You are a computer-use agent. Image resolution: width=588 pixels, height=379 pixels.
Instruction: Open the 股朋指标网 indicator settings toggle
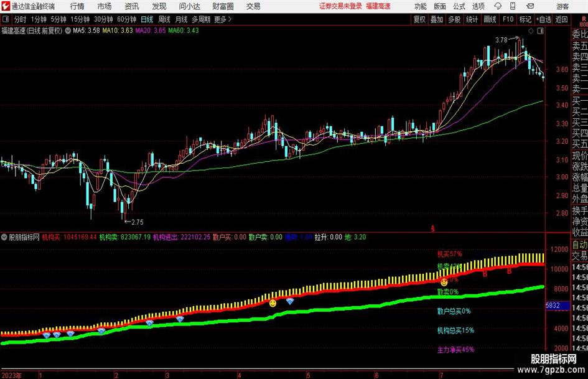4,237
